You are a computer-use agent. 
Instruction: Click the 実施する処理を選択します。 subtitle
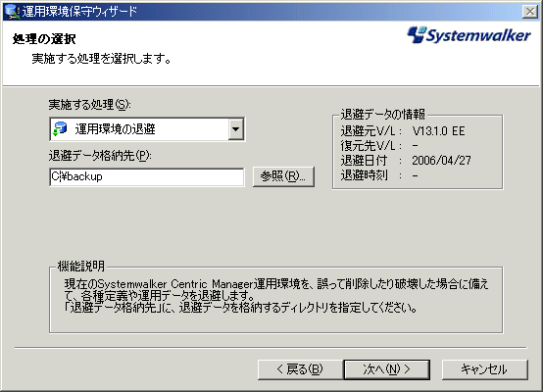(x=102, y=59)
